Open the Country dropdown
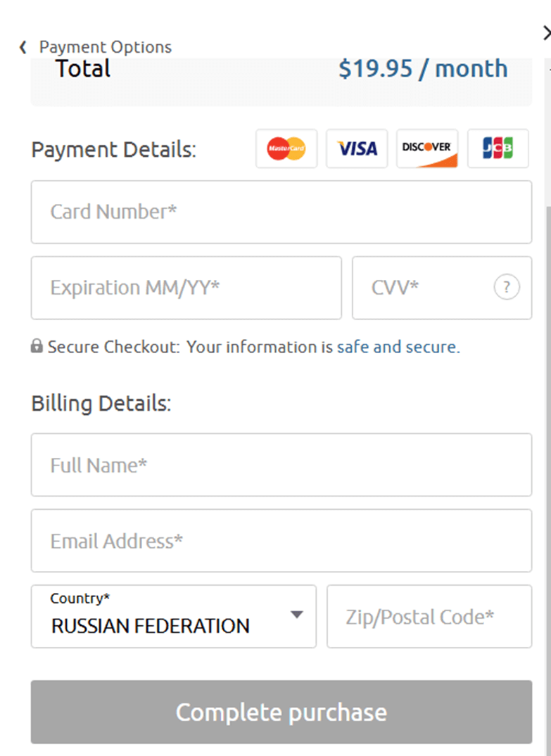 tap(173, 617)
